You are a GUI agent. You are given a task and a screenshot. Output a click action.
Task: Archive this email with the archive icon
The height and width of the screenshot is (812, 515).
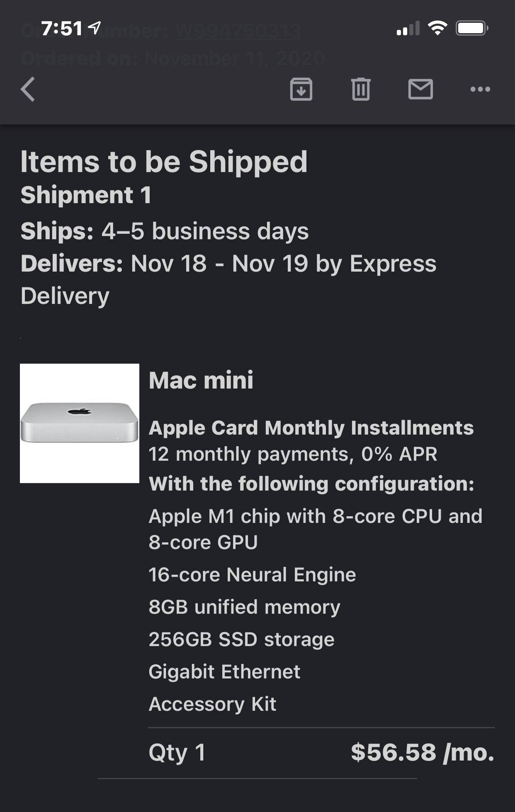pos(301,89)
